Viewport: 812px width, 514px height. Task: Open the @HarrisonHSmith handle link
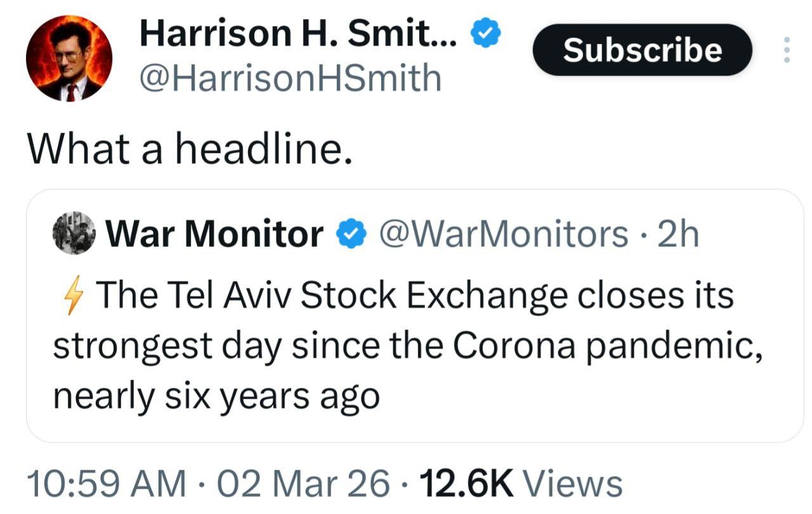click(x=290, y=79)
